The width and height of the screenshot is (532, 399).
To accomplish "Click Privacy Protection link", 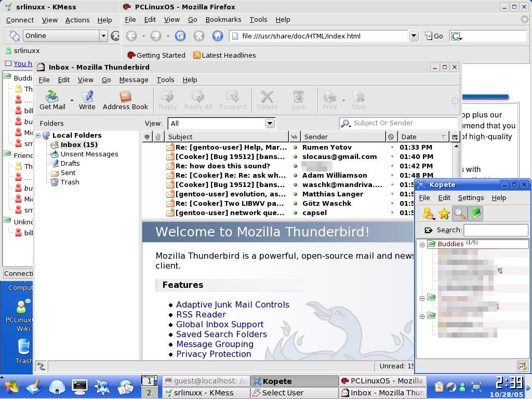I will [x=214, y=354].
